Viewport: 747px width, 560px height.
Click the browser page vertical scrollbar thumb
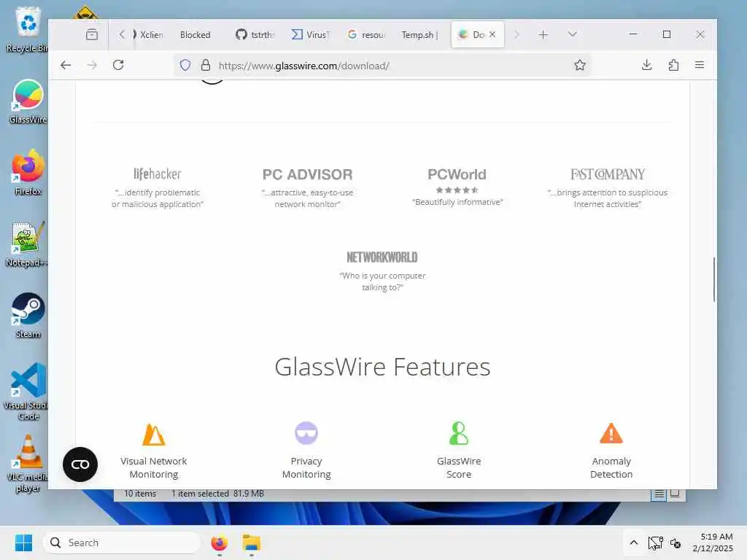click(714, 279)
